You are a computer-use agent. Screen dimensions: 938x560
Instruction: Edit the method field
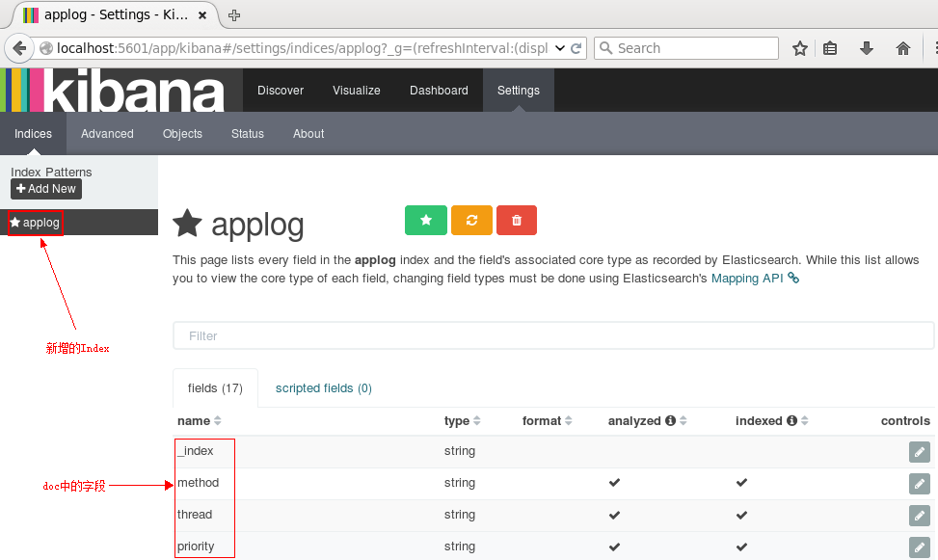pos(919,483)
